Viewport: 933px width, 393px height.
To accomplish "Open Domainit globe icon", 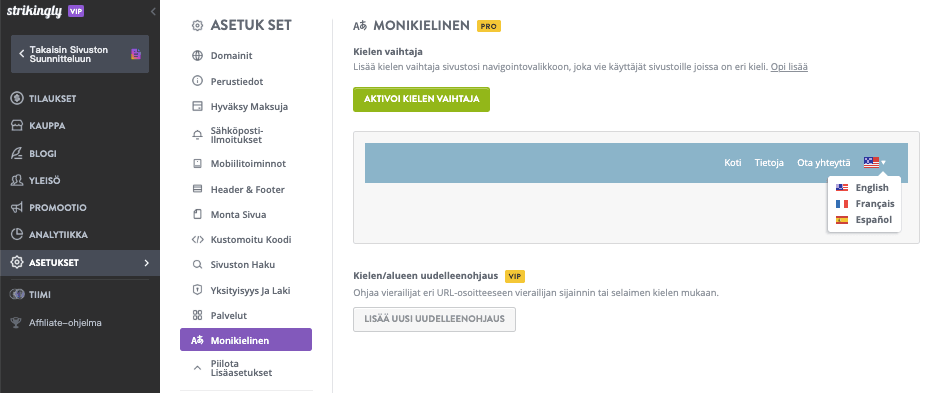I will [x=198, y=56].
